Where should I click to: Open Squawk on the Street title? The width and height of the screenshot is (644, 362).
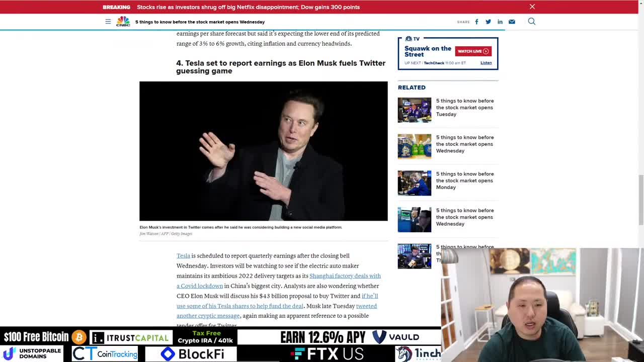tap(428, 51)
